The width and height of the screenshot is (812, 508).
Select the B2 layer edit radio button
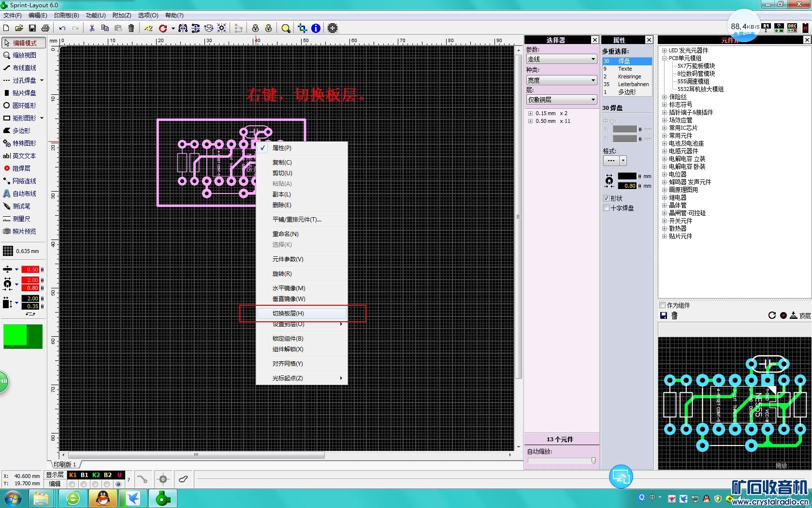107,484
